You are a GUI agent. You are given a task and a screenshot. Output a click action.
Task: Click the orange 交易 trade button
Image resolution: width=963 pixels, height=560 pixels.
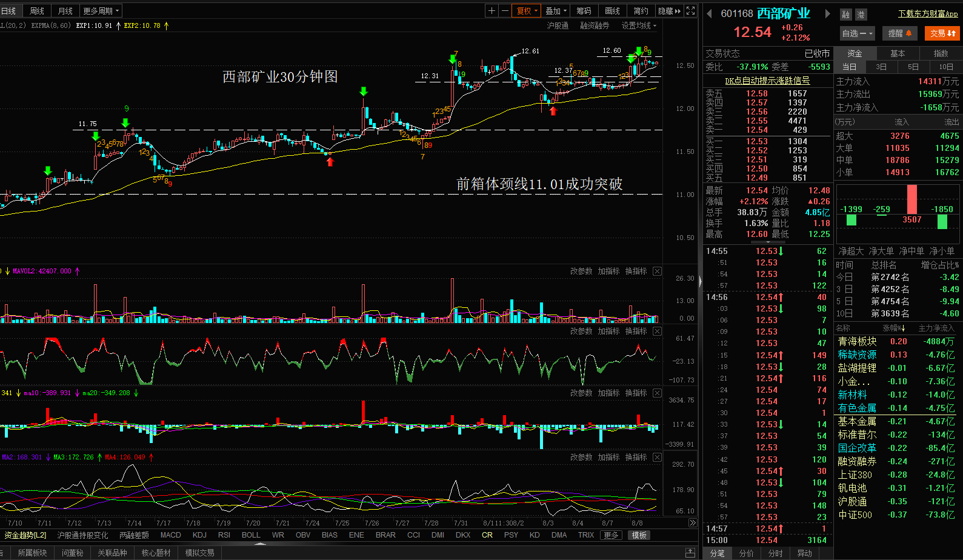pos(942,33)
